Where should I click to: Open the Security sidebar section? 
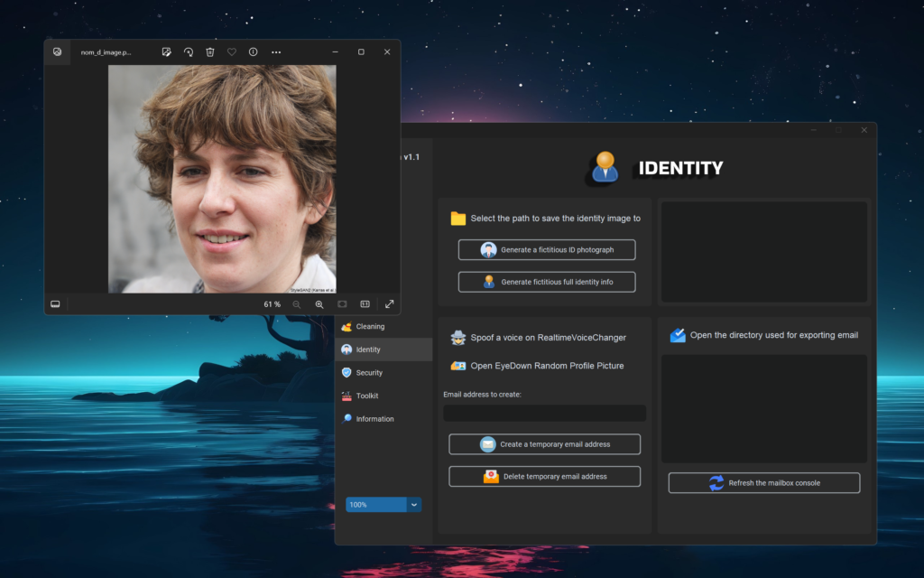coord(369,373)
